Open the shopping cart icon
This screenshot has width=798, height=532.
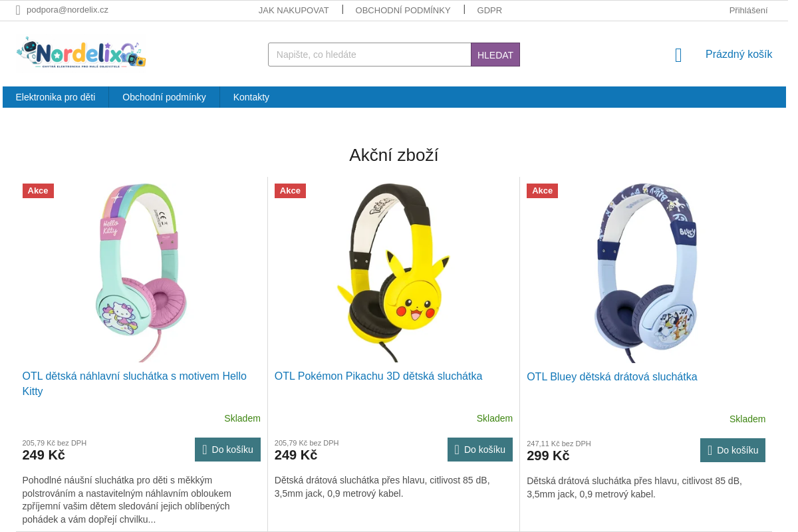[x=678, y=55]
